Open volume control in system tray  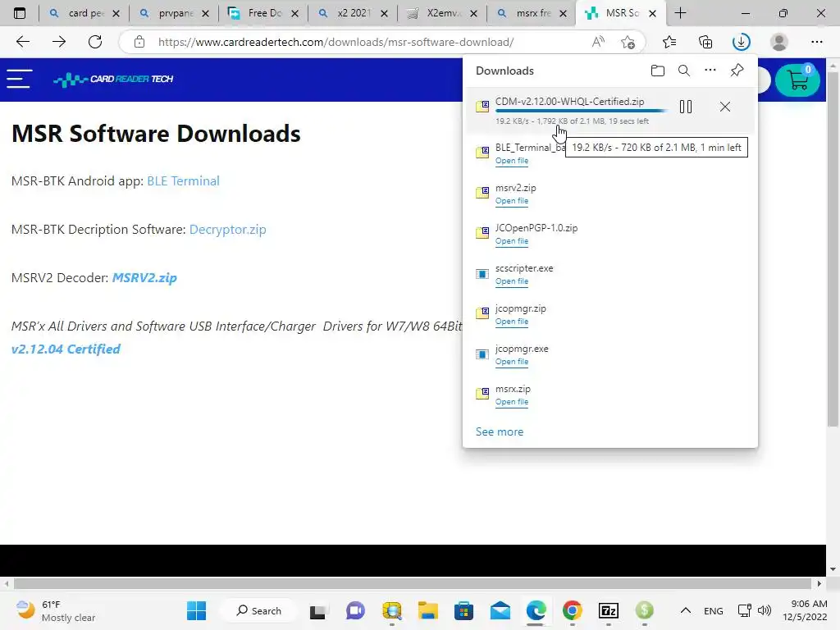point(765,610)
